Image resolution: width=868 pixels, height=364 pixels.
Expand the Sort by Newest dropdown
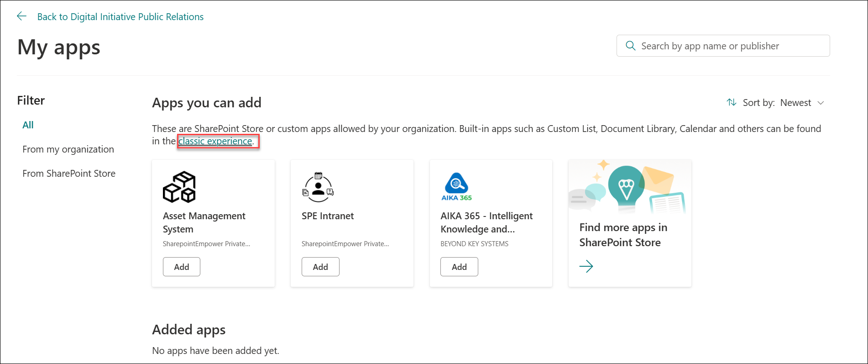pos(795,103)
